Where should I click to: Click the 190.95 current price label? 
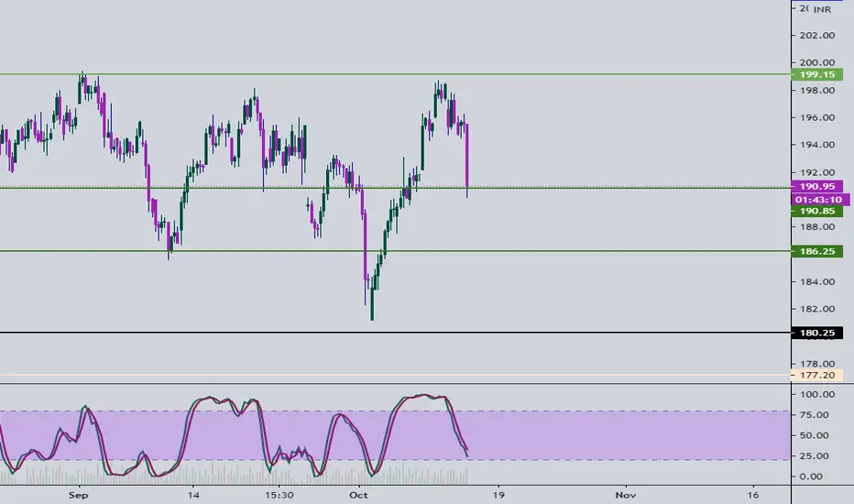tap(816, 186)
